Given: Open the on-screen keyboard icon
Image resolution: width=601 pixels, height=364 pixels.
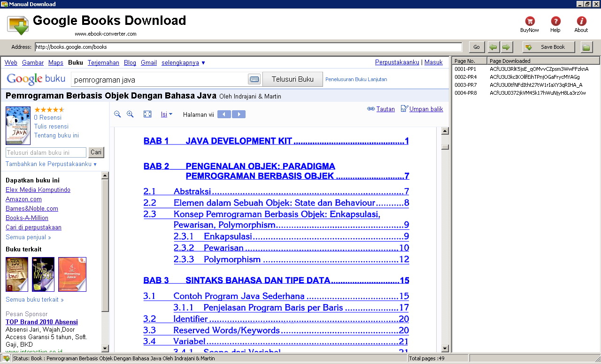Looking at the screenshot, I should [x=254, y=79].
